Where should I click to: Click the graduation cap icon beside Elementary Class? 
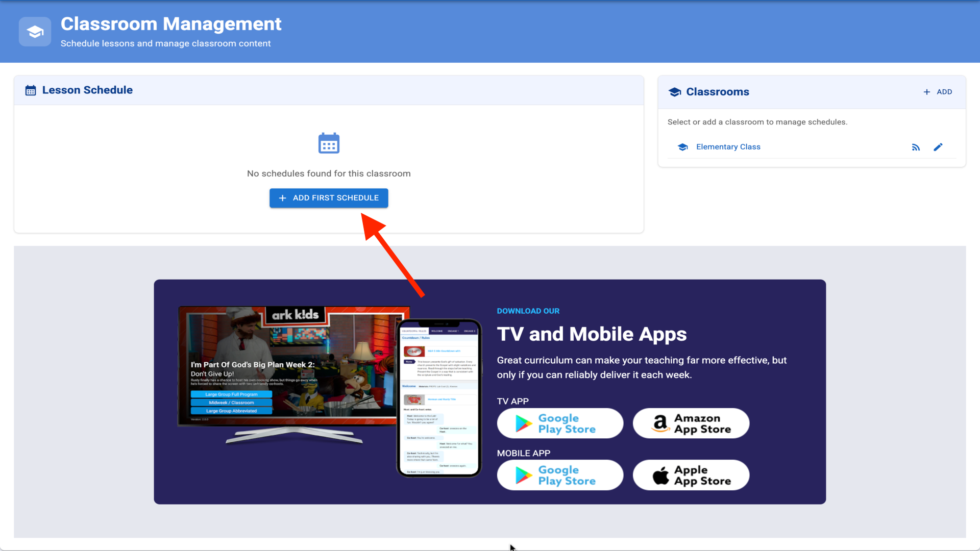(682, 147)
